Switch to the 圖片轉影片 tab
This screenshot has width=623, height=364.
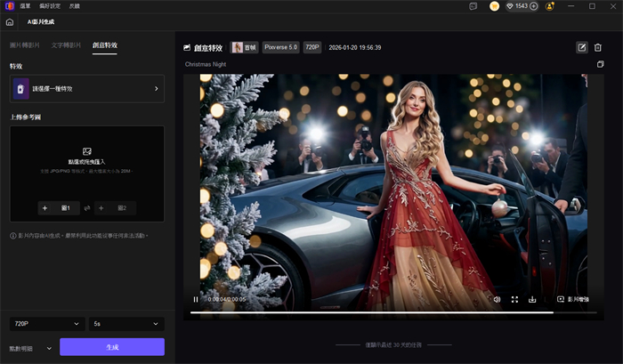(x=24, y=44)
